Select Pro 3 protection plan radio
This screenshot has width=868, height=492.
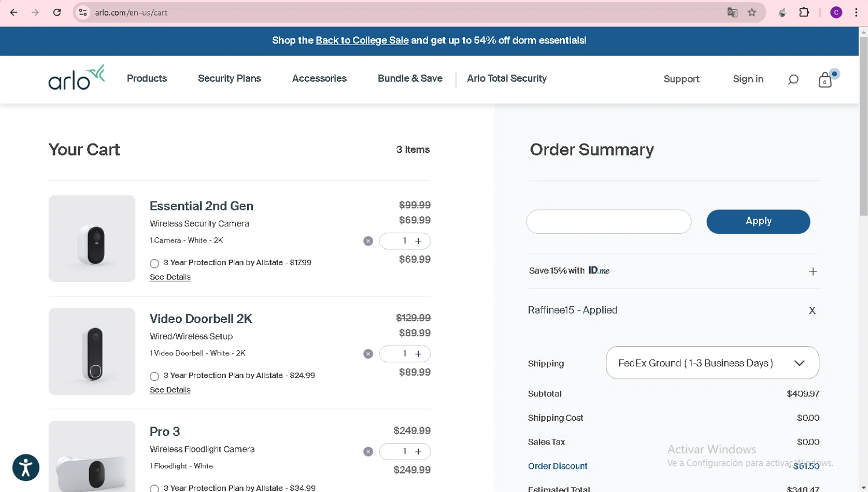(x=155, y=489)
